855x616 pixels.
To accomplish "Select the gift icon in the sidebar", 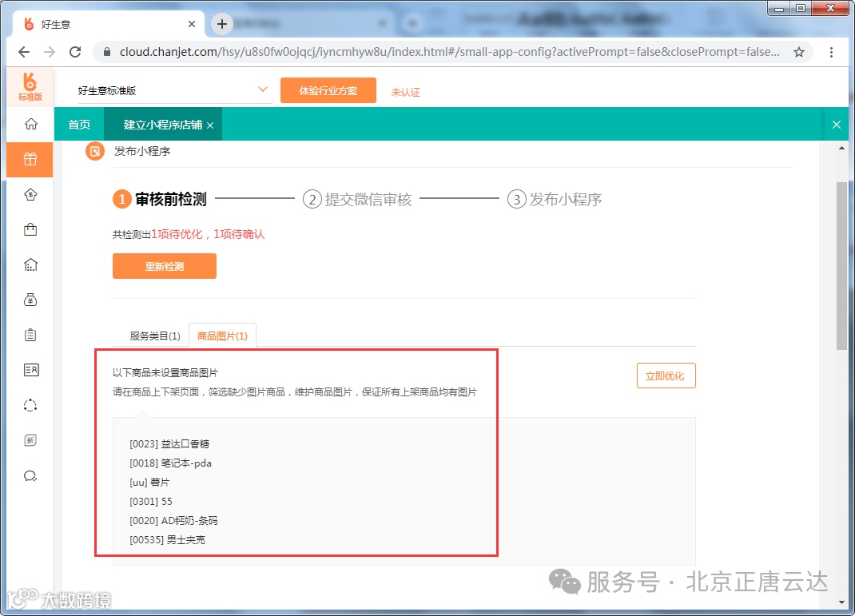I will [x=30, y=160].
